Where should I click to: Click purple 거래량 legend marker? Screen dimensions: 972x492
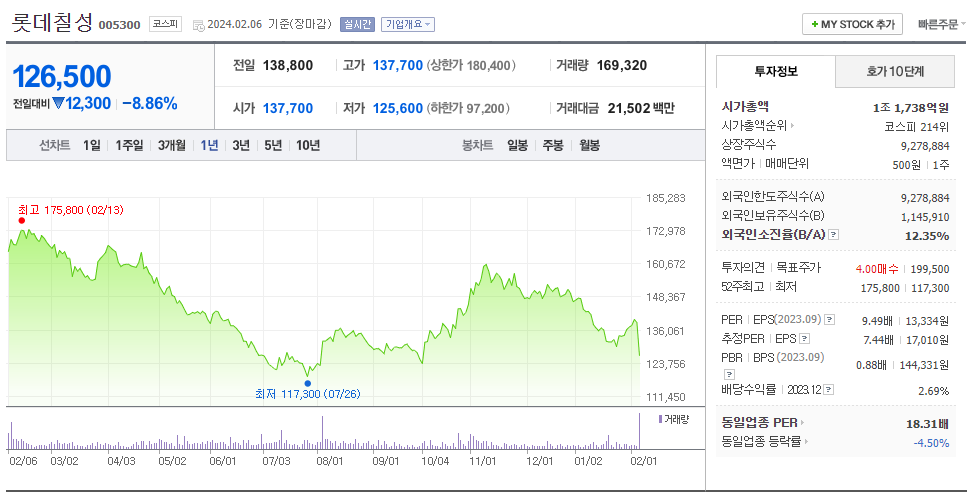[x=660, y=420]
